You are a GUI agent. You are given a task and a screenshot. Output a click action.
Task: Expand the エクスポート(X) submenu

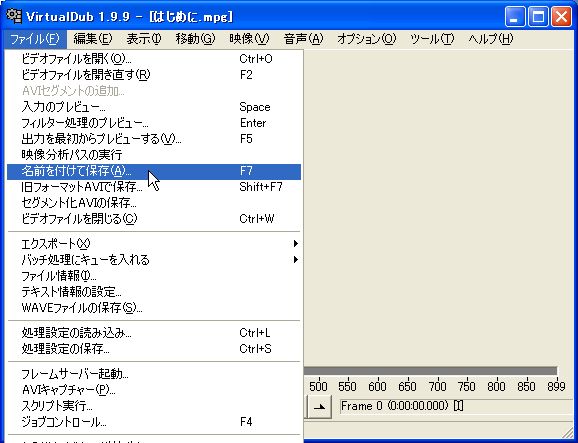tap(154, 244)
